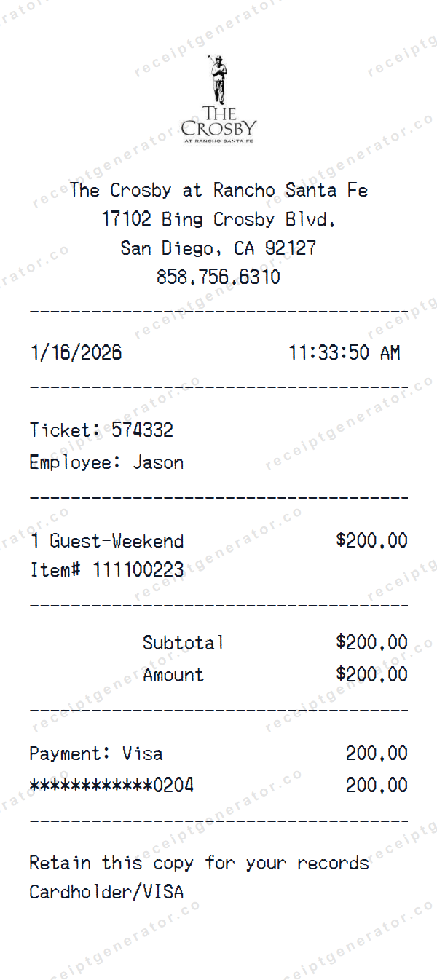Click the Crosby golfer logo

click(219, 98)
